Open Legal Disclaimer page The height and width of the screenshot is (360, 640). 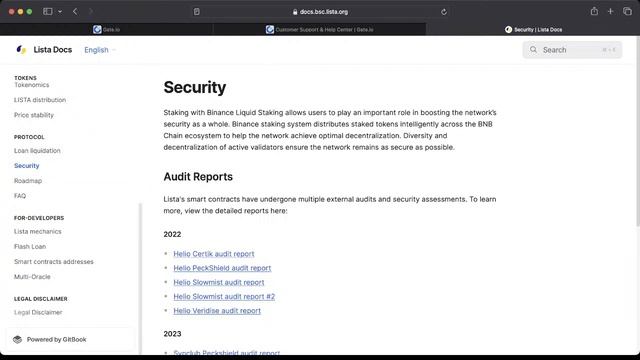[38, 312]
